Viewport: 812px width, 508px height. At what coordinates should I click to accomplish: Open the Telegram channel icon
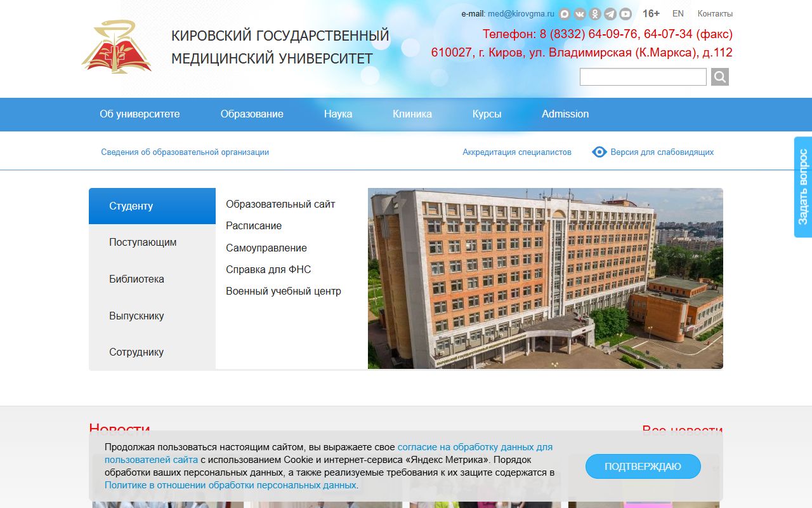click(610, 14)
